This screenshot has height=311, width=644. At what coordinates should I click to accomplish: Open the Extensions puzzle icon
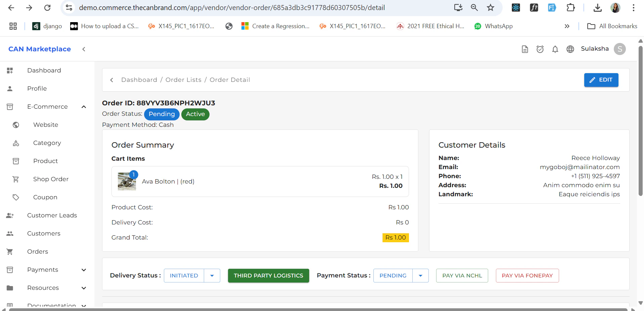[x=570, y=7]
